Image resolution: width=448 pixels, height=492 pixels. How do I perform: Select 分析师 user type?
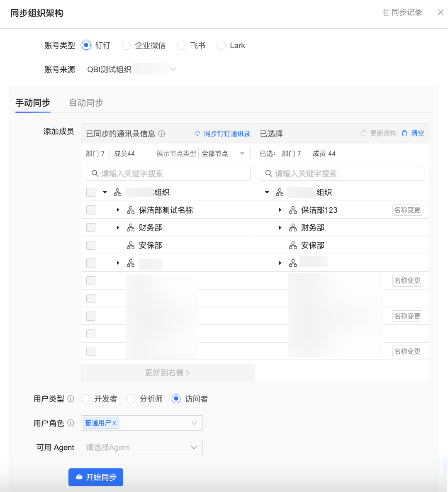pos(131,399)
